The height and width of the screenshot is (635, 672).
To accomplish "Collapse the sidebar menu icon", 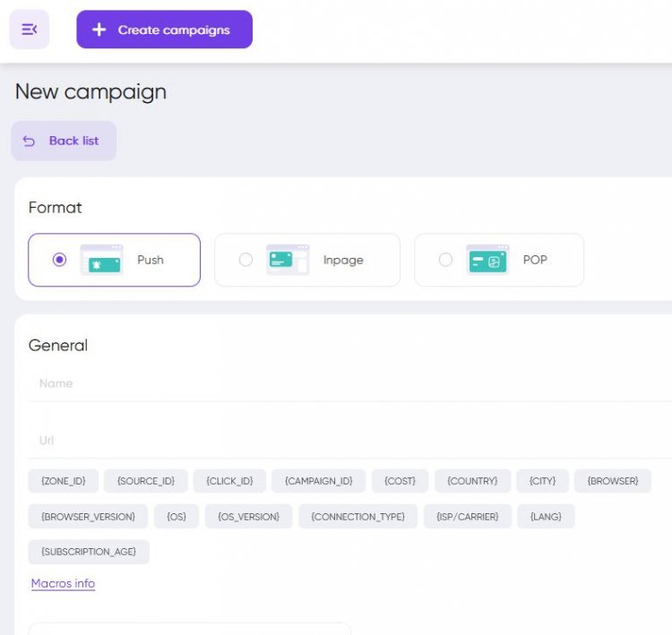I will [x=30, y=30].
